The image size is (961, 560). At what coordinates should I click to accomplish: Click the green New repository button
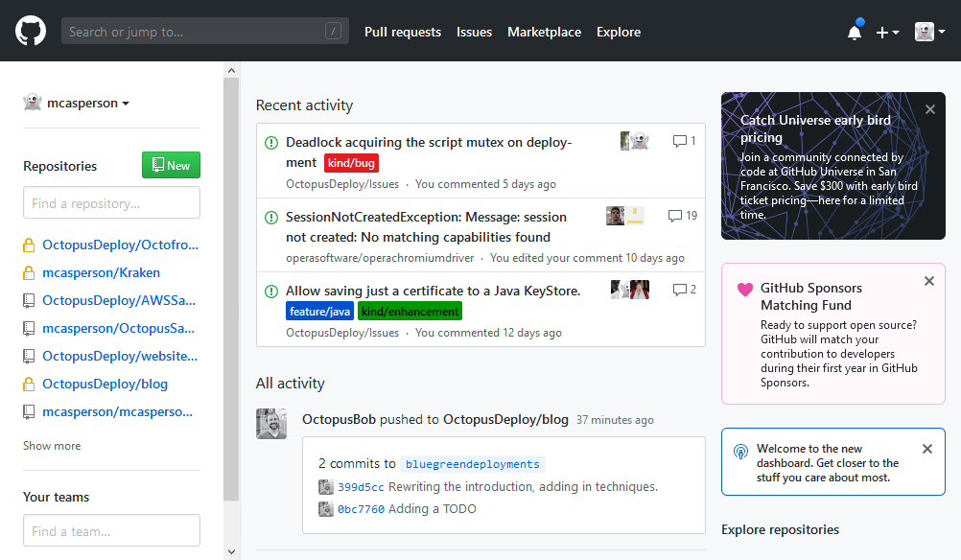pos(170,164)
